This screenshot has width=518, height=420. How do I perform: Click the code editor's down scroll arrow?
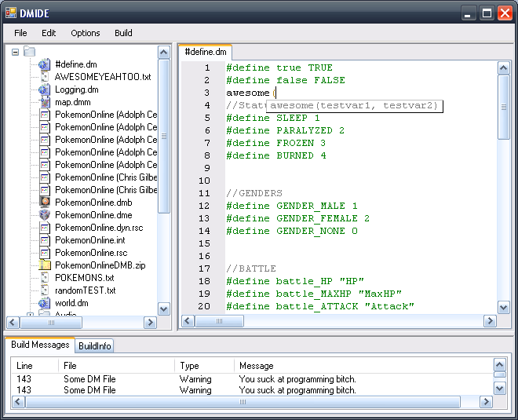click(504, 309)
